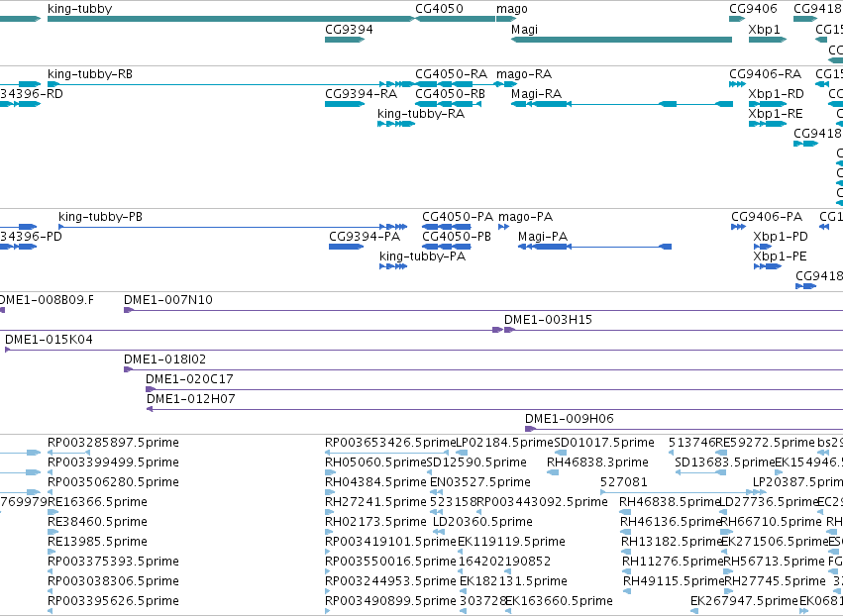843x616 pixels.
Task: Select the CG9394-RA transcript
Action: click(345, 104)
